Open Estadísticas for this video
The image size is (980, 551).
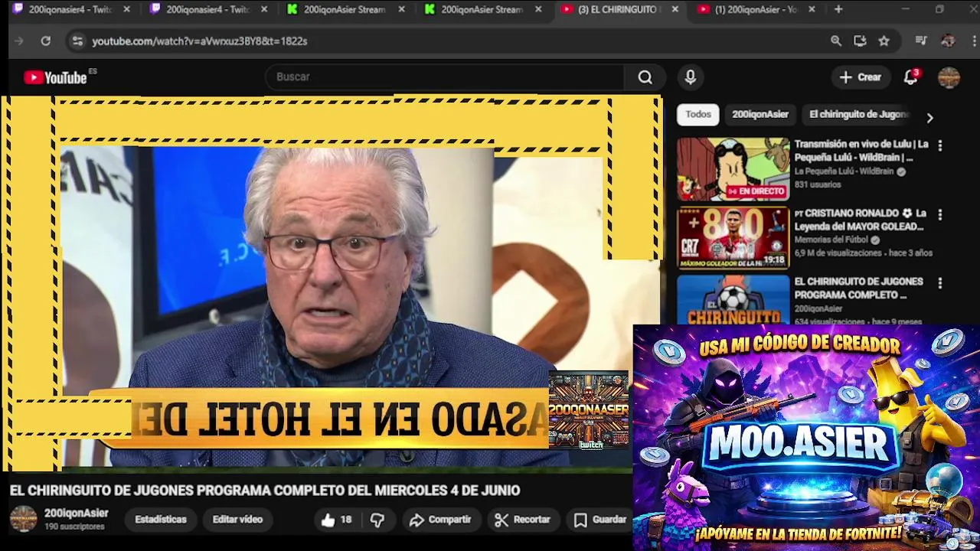(161, 520)
